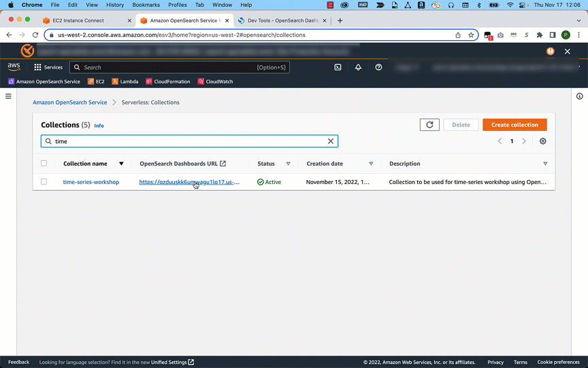Close the EC2 Instance Connect tab
588x368 pixels.
tap(129, 20)
